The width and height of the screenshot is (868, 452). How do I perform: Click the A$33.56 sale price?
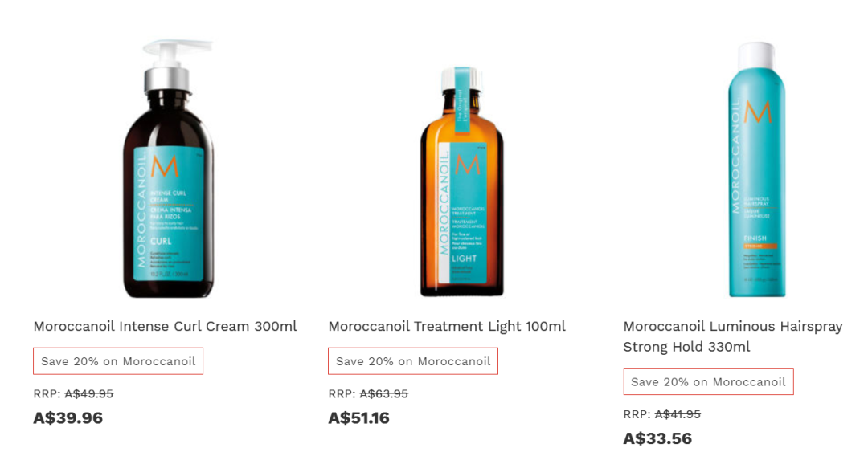pos(657,438)
